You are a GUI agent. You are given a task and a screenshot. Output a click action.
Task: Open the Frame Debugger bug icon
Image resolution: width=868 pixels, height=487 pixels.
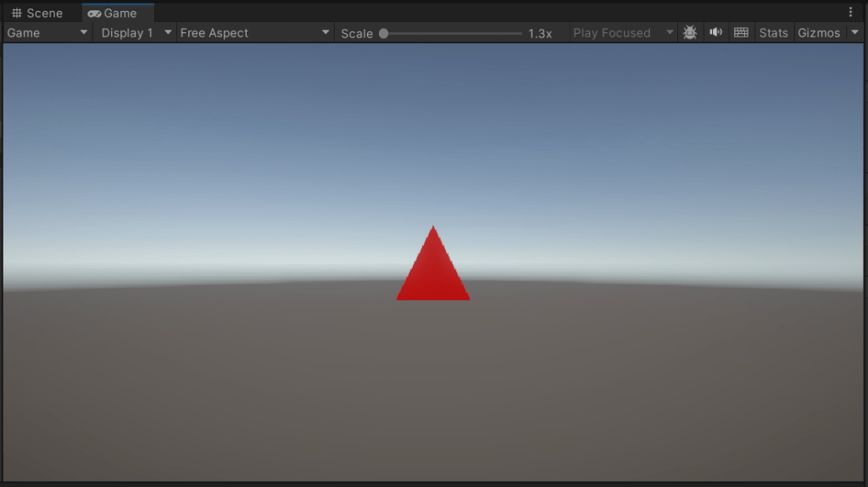(x=690, y=33)
